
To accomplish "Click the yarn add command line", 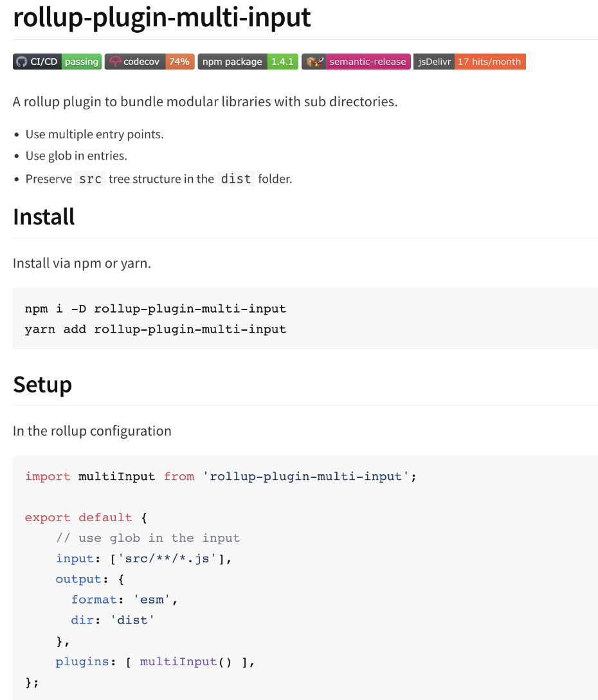I will coord(156,329).
